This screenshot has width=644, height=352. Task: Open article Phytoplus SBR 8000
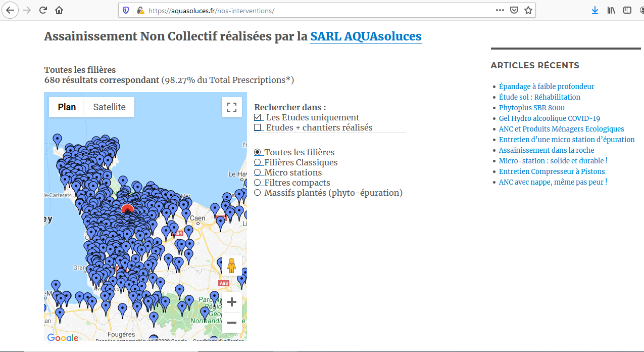[x=531, y=108]
